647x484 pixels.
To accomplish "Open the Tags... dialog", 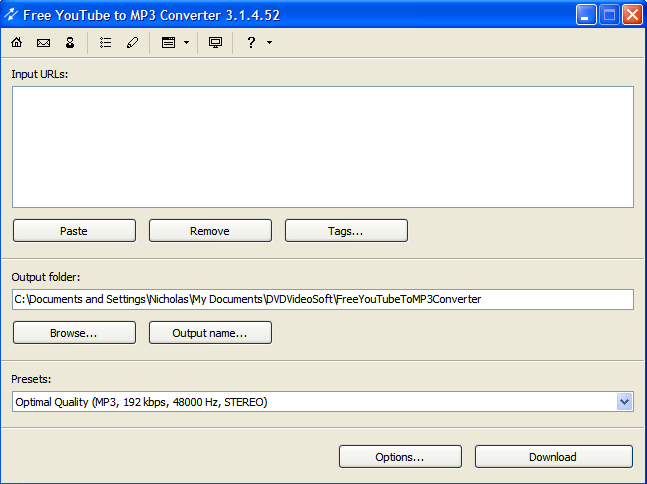I will (x=346, y=231).
